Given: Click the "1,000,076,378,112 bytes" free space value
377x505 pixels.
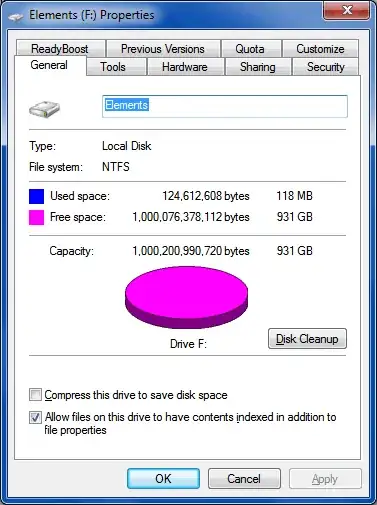Looking at the screenshot, I should pyautogui.click(x=191, y=217).
